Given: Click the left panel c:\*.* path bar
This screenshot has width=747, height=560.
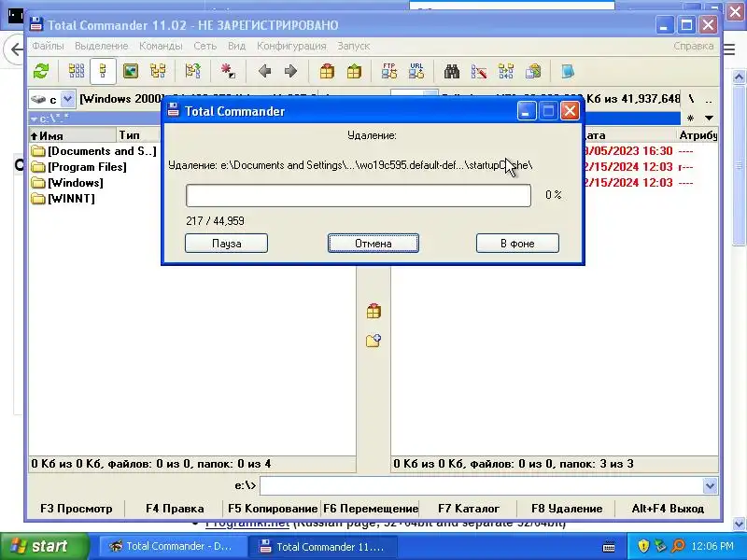Looking at the screenshot, I should pyautogui.click(x=95, y=119).
